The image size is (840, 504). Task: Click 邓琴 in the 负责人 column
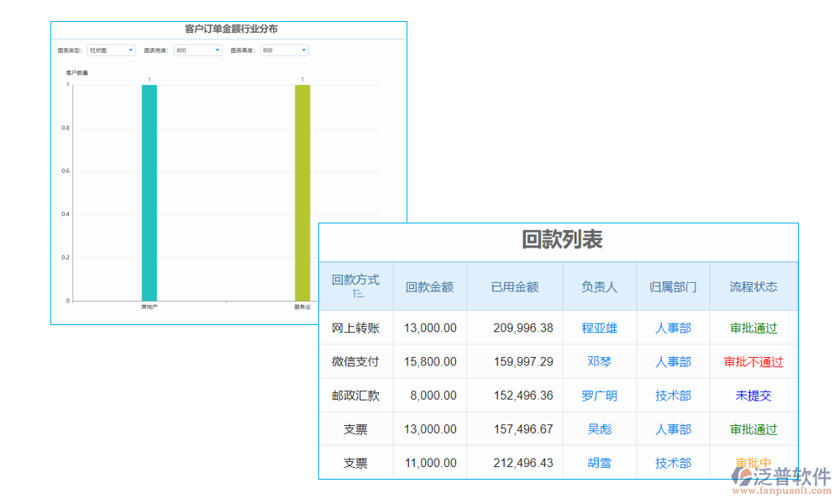coord(597,361)
